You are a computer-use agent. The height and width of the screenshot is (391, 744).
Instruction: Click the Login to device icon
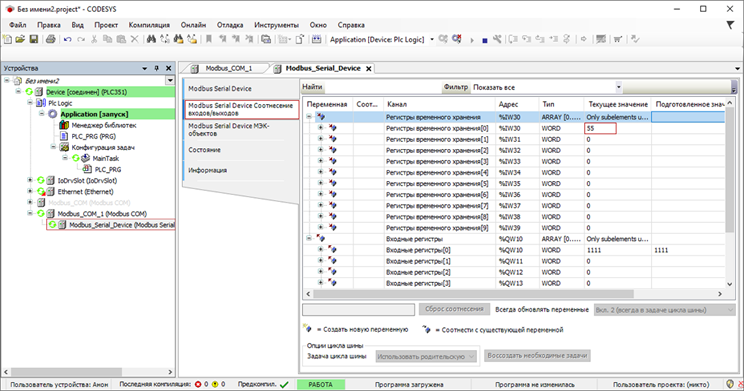(x=443, y=39)
